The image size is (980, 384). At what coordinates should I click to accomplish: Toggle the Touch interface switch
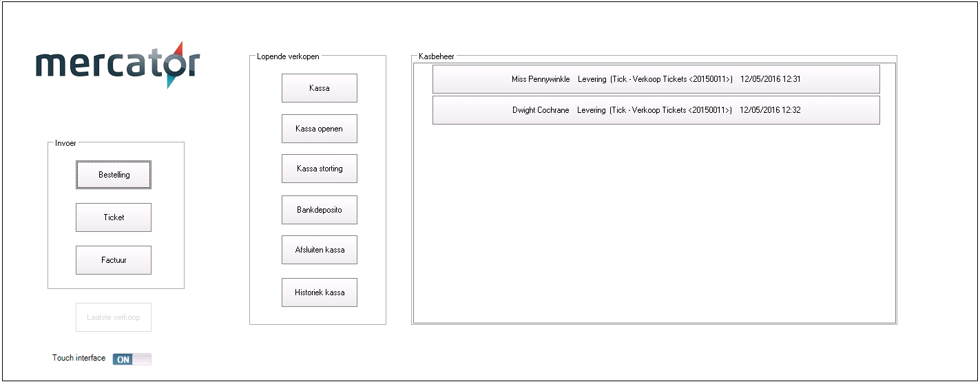point(132,359)
